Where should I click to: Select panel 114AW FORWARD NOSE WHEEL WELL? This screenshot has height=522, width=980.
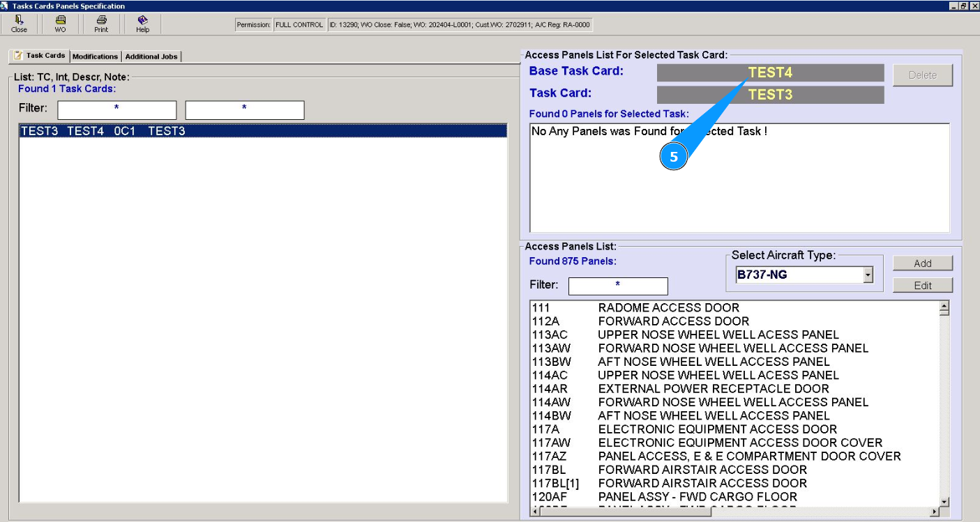[735, 402]
